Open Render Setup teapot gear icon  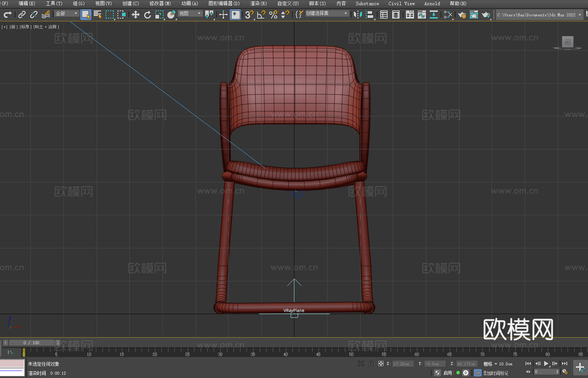click(462, 14)
